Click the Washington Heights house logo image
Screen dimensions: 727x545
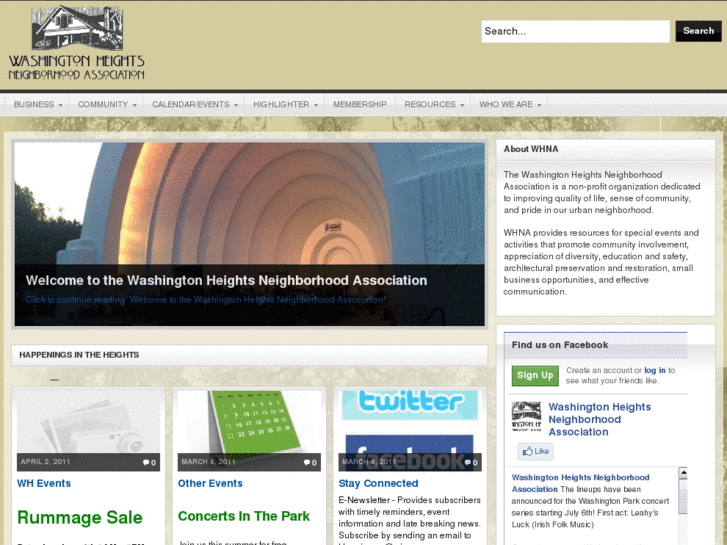pos(77,43)
